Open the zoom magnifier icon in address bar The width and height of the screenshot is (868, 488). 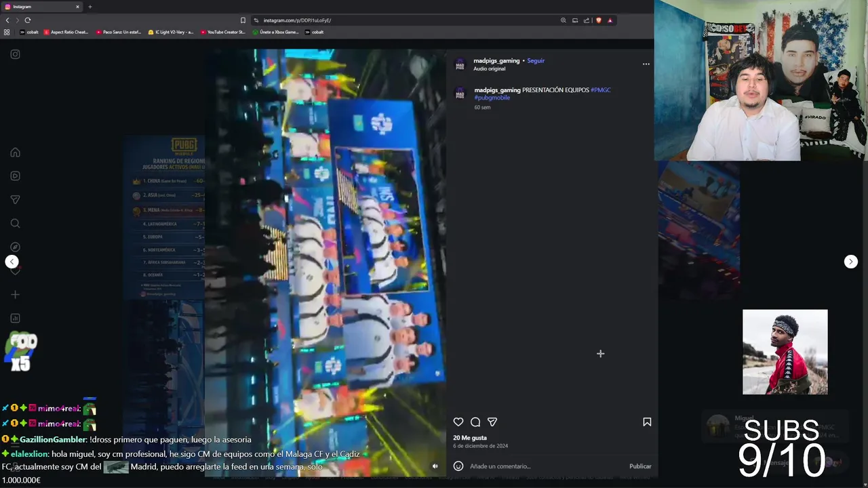click(563, 20)
